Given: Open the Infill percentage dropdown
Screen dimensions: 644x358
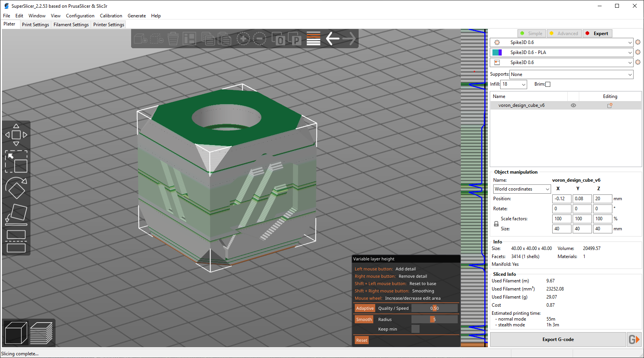Looking at the screenshot, I should click(514, 84).
